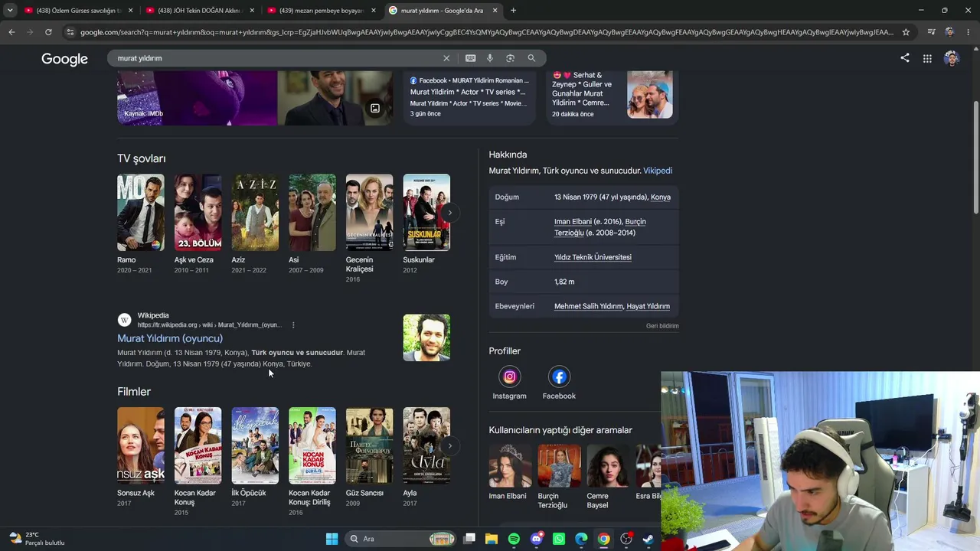980x551 pixels.
Task: Open the Konya birthplace link
Action: tap(661, 197)
